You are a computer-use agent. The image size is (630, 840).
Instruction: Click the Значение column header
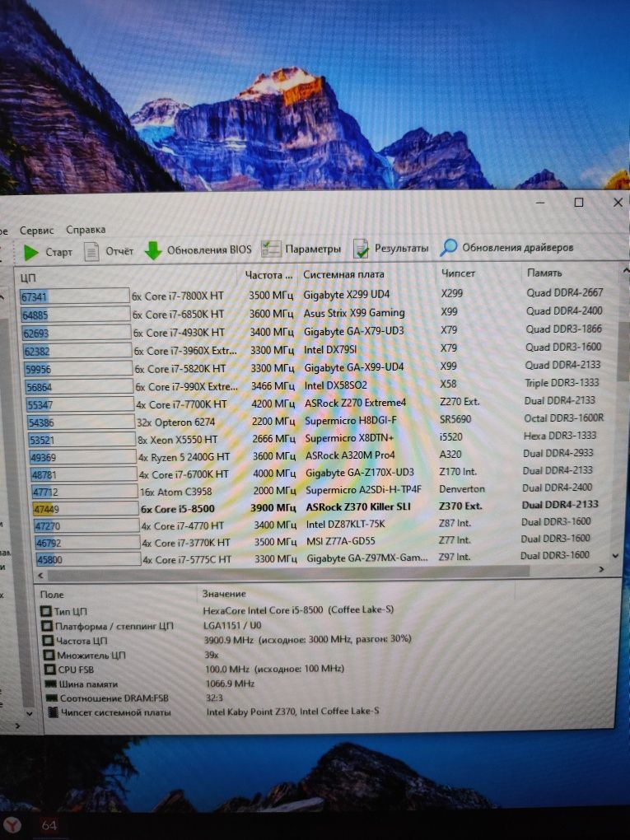tap(224, 594)
